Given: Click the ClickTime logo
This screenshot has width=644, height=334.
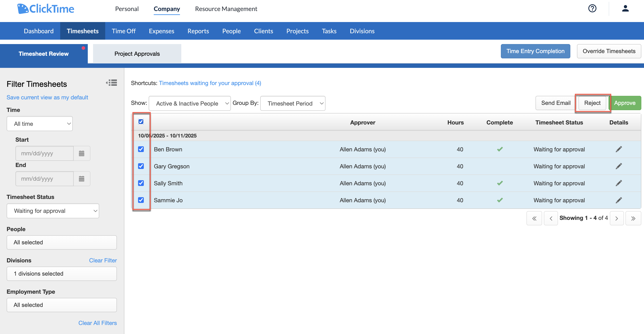Looking at the screenshot, I should click(46, 9).
